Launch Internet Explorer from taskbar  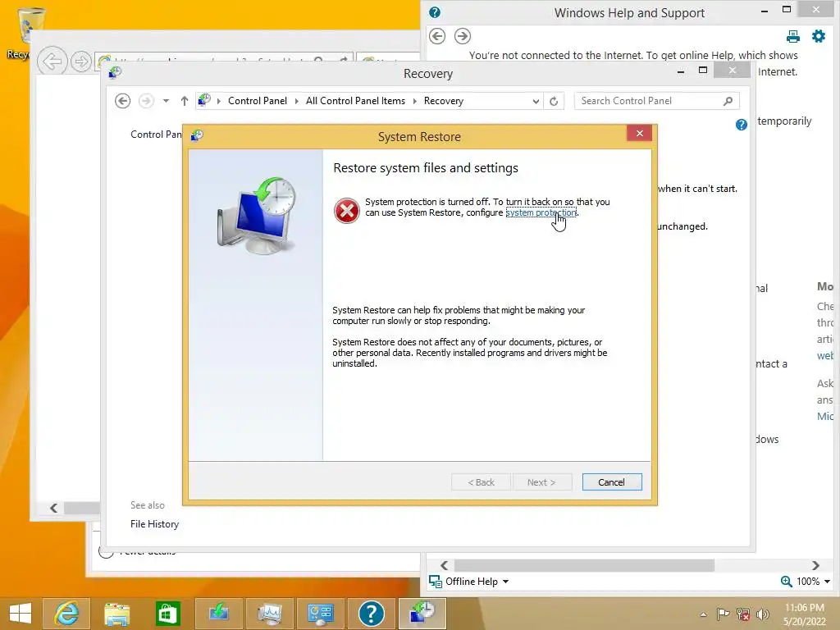click(66, 614)
